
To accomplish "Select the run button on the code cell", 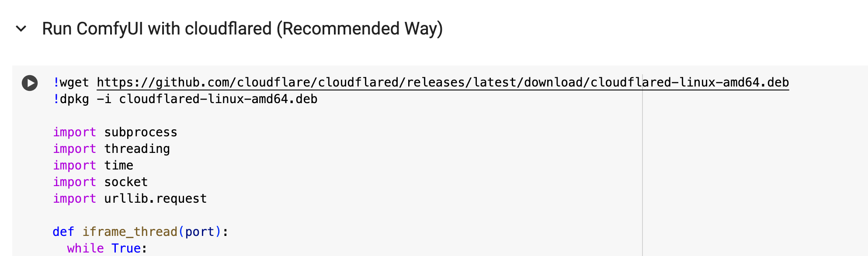I will [x=29, y=82].
